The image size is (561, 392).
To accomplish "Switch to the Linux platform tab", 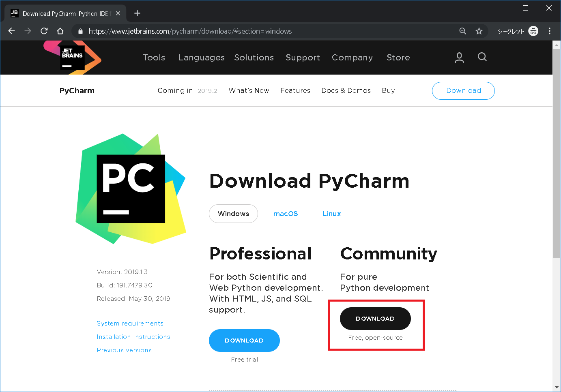I will point(332,214).
